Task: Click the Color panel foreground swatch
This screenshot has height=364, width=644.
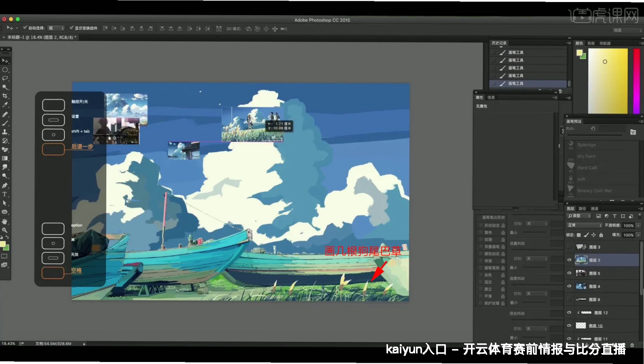Action: [579, 53]
